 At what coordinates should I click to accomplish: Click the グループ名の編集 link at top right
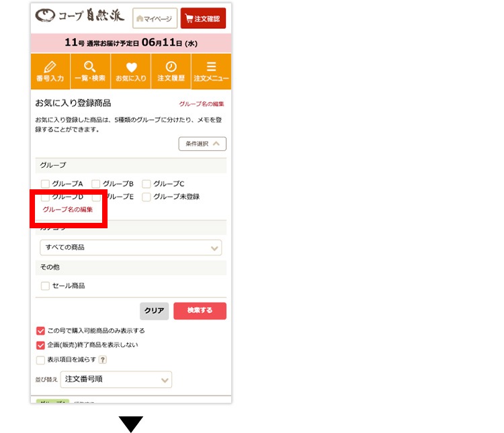click(x=201, y=104)
